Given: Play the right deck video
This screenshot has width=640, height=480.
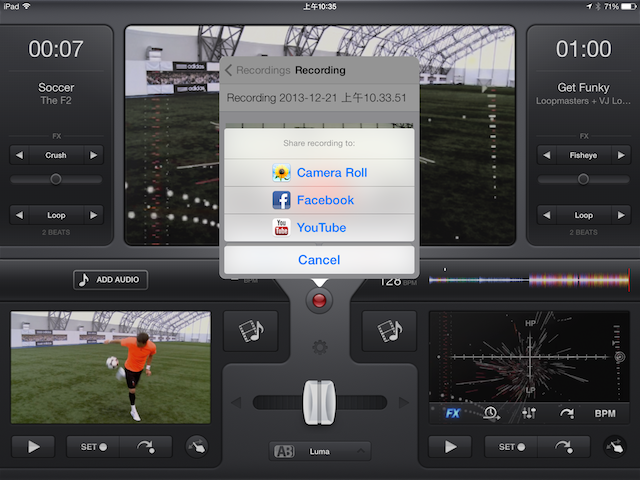Looking at the screenshot, I should 452,447.
